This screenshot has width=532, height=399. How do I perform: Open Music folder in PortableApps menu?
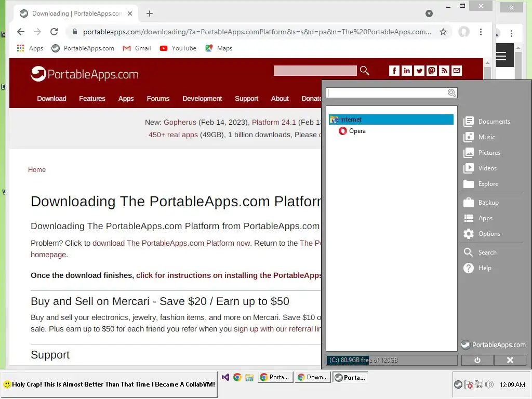[479, 137]
